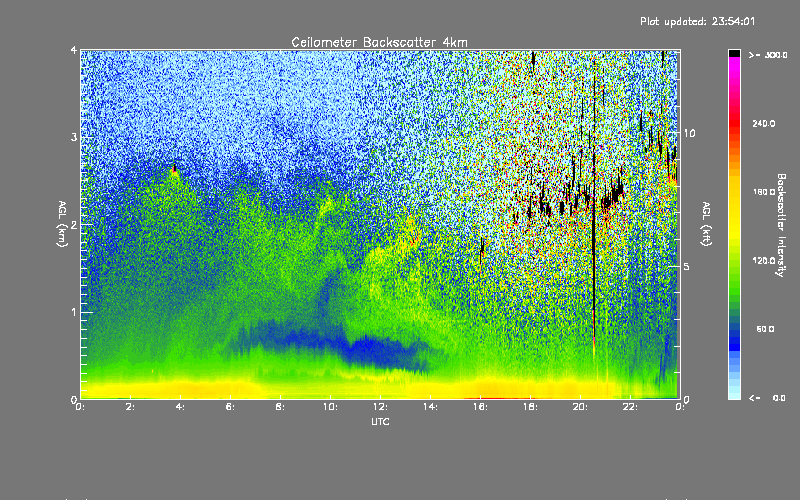The height and width of the screenshot is (500, 800).
Task: Click the "120.0" colorbar value
Action: tap(764, 261)
